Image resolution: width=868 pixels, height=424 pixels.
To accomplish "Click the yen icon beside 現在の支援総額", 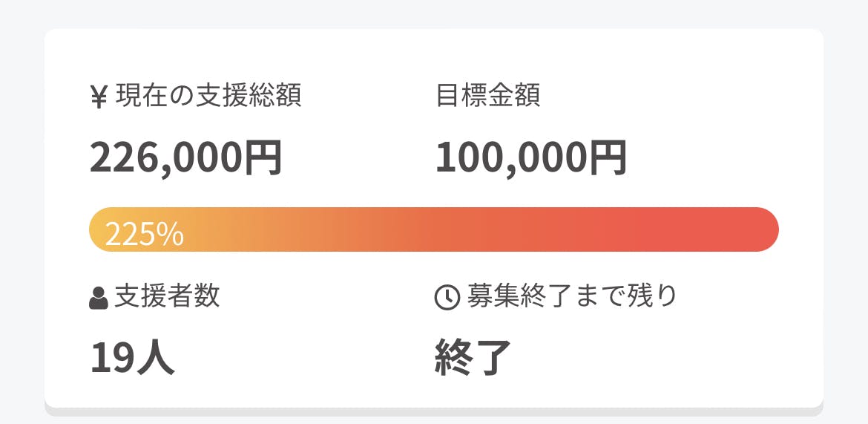I will click(99, 97).
